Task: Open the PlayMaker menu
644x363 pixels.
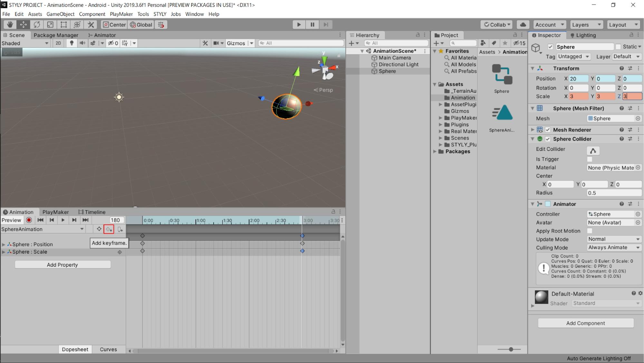Action: pos(121,14)
